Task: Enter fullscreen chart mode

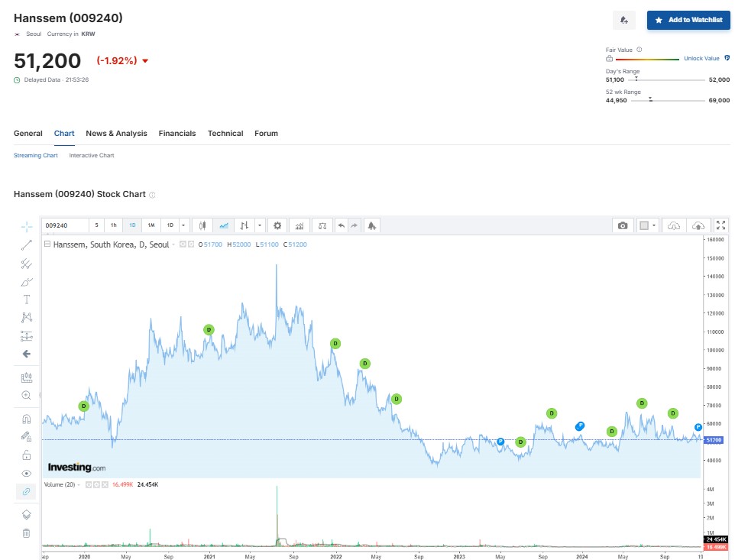Action: [x=721, y=225]
